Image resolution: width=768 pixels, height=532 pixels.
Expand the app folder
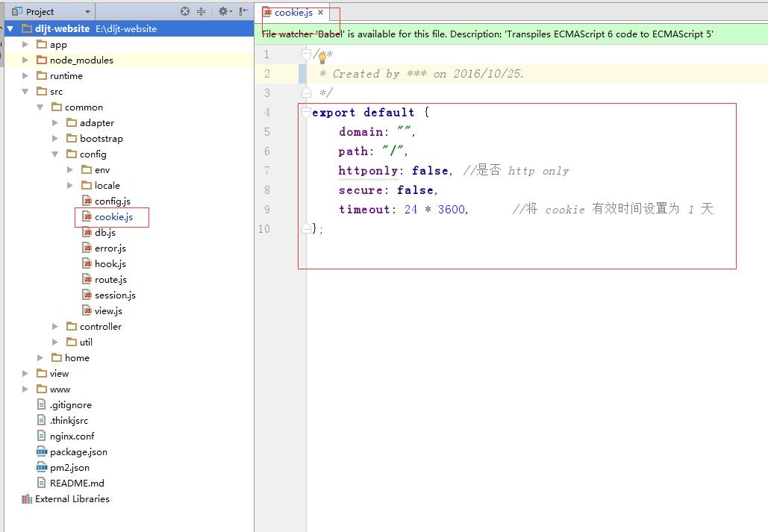coord(25,45)
